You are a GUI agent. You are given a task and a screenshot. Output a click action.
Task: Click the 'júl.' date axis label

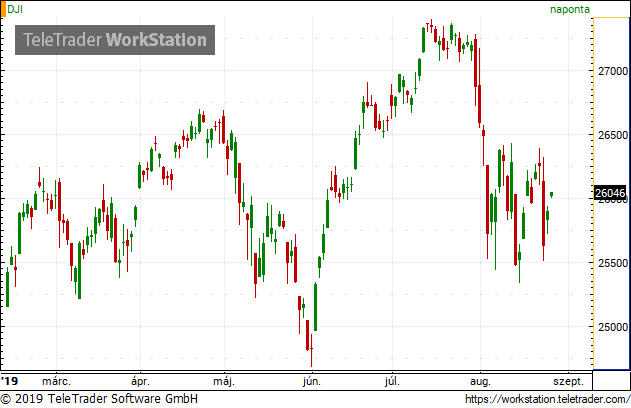392,381
